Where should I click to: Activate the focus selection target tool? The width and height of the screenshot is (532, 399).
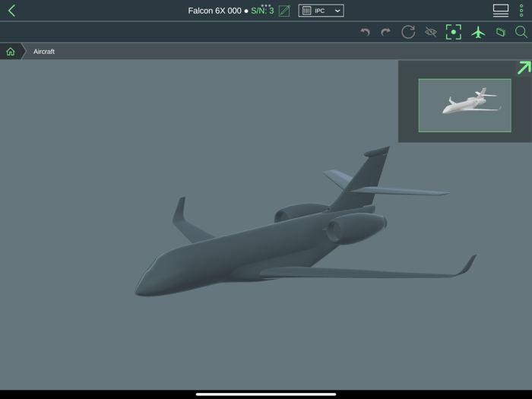pos(454,32)
